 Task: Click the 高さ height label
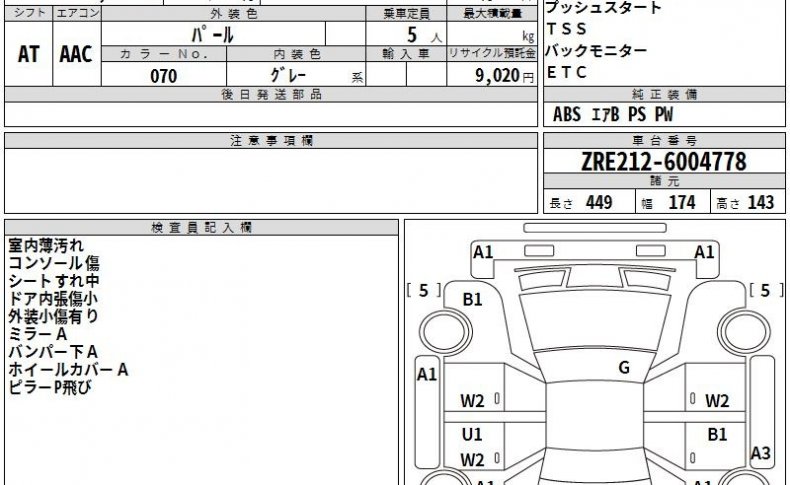click(728, 203)
